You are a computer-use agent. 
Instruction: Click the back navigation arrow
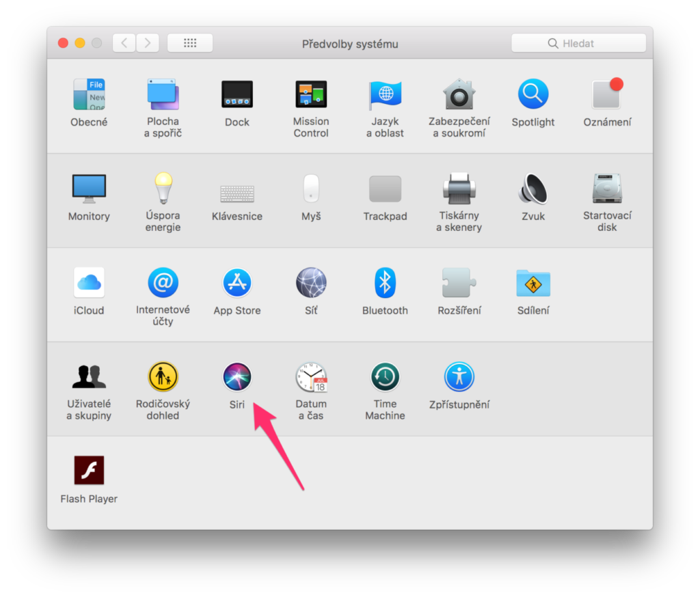click(124, 43)
